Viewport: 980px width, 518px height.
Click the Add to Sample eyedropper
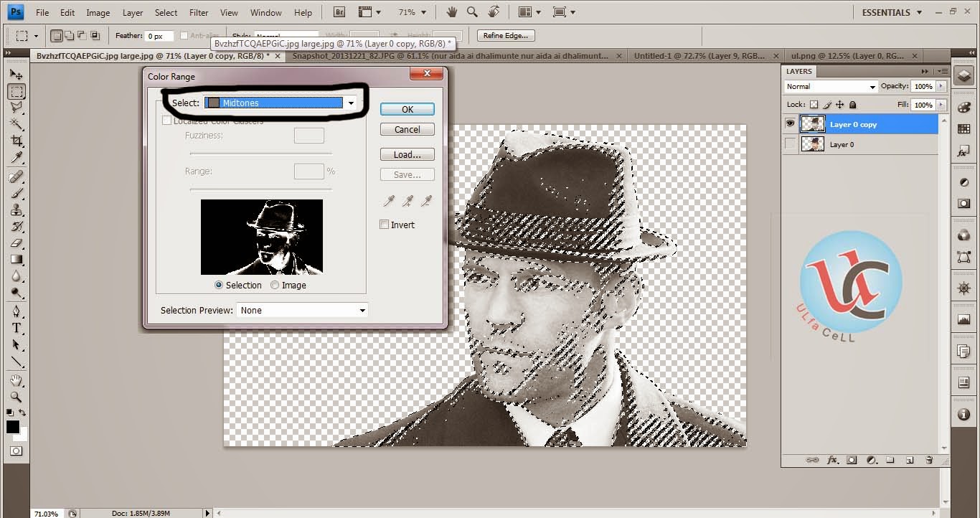pyautogui.click(x=408, y=201)
